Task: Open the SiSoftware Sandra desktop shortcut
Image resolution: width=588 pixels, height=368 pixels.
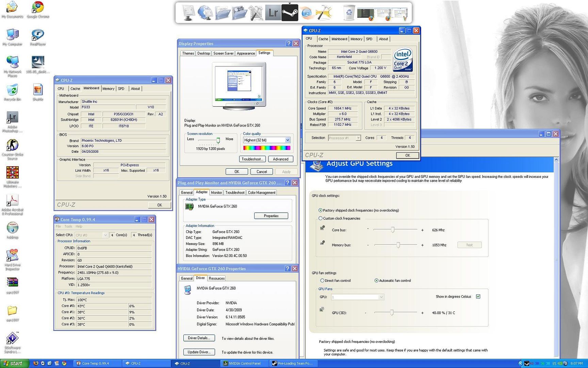Action: [x=12, y=342]
